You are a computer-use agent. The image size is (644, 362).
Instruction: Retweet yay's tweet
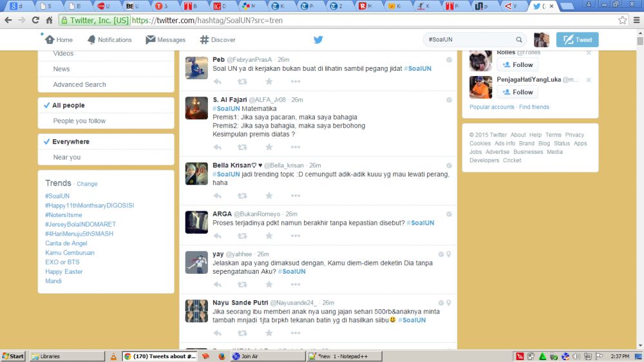tap(242, 284)
